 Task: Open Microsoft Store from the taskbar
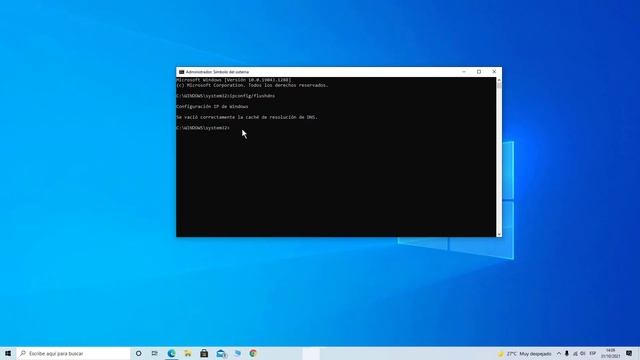pyautogui.click(x=204, y=353)
